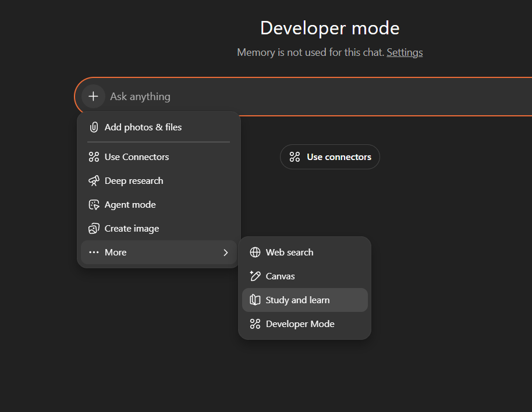532x412 pixels.
Task: Expand the More submenu chevron
Action: click(226, 252)
